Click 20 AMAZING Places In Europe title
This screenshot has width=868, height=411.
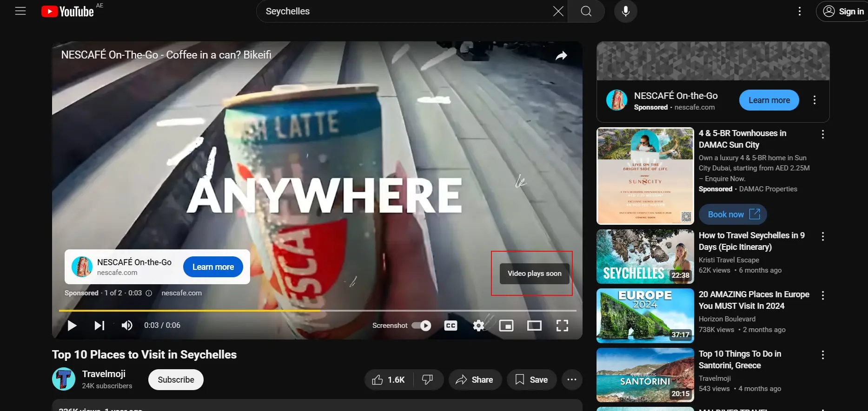tap(754, 300)
